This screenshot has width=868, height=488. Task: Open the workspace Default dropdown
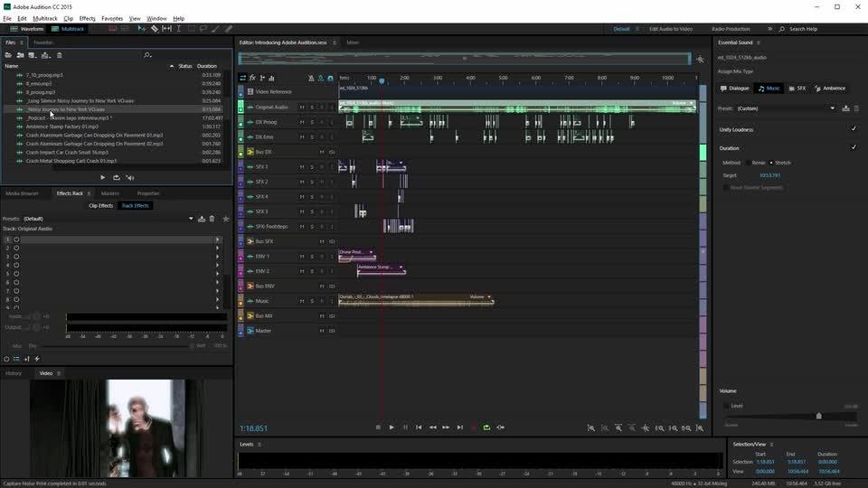pyautogui.click(x=622, y=29)
